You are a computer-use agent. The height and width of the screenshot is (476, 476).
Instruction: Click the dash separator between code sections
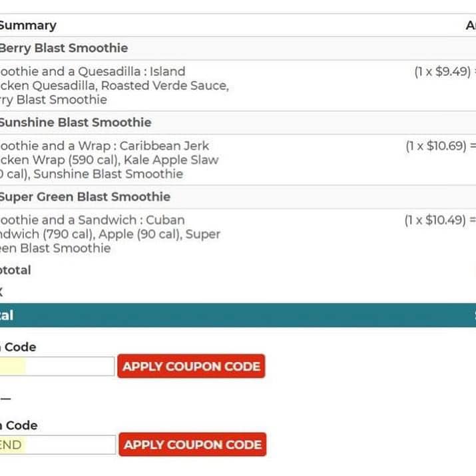click(5, 398)
